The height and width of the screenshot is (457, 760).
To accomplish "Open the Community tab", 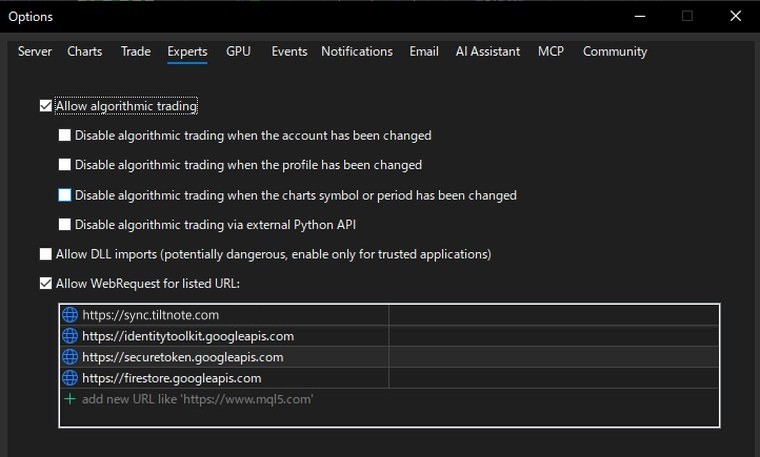I will pos(615,51).
